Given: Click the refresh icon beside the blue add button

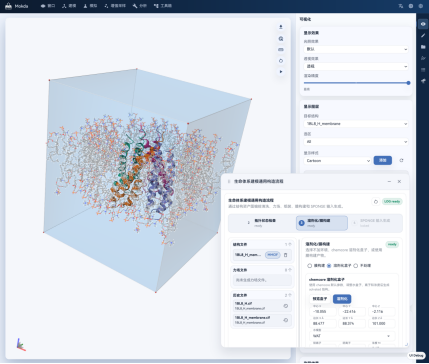Looking at the screenshot, I should [x=401, y=160].
